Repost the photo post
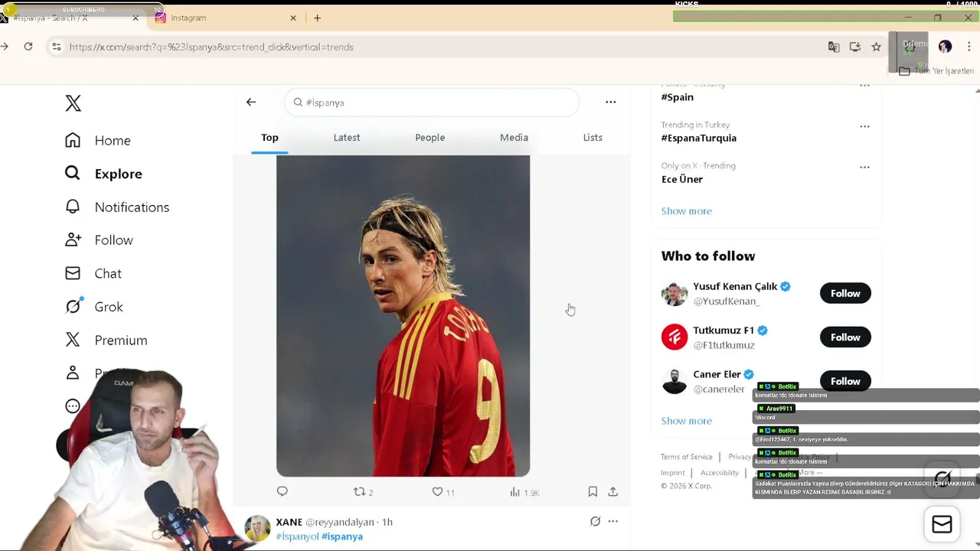The image size is (980, 551). tap(363, 492)
